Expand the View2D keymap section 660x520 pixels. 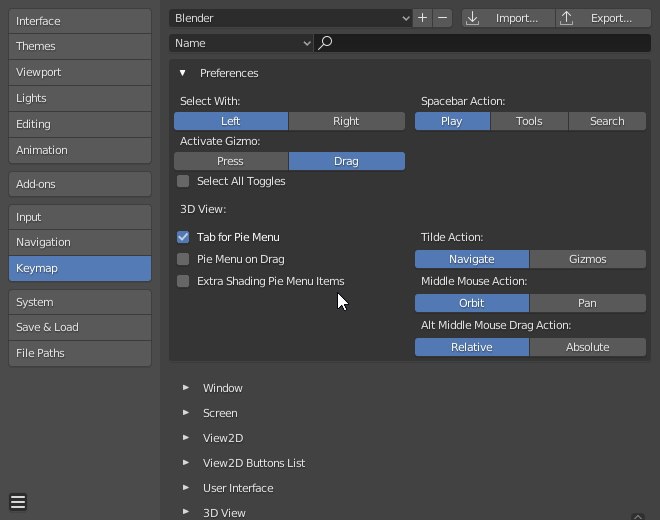point(186,437)
